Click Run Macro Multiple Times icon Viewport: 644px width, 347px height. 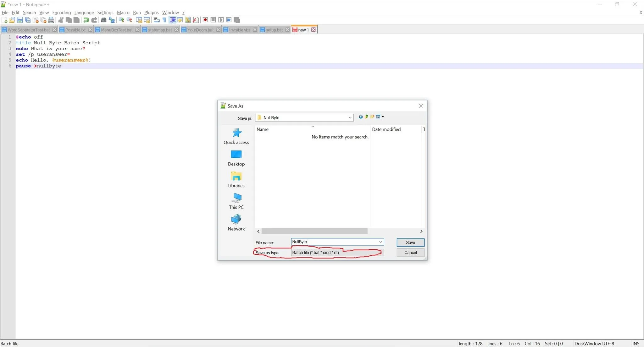[229, 20]
